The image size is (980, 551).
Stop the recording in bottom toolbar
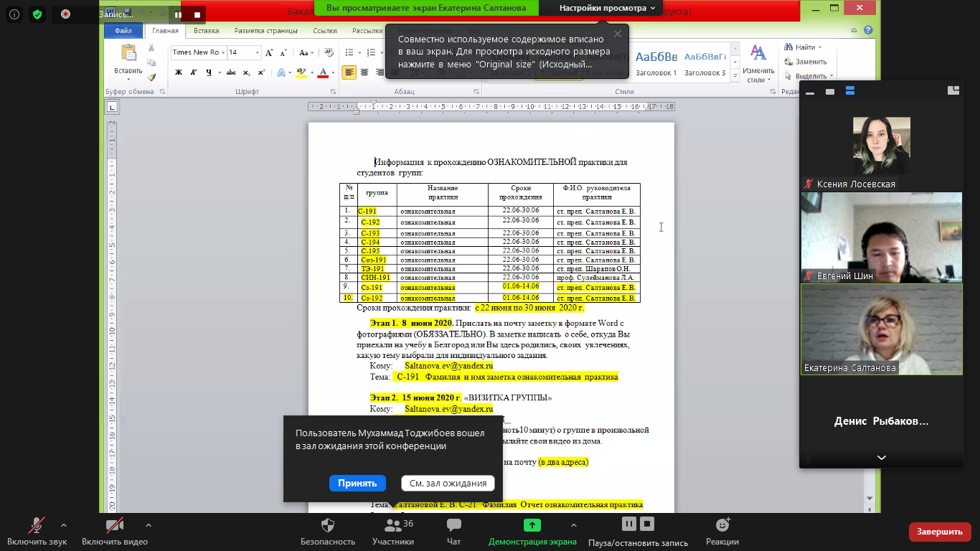pos(647,524)
